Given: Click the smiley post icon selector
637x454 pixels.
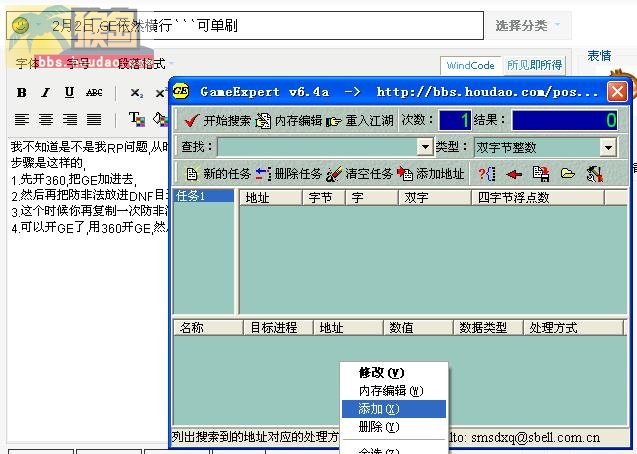Looking at the screenshot, I should coord(20,26).
